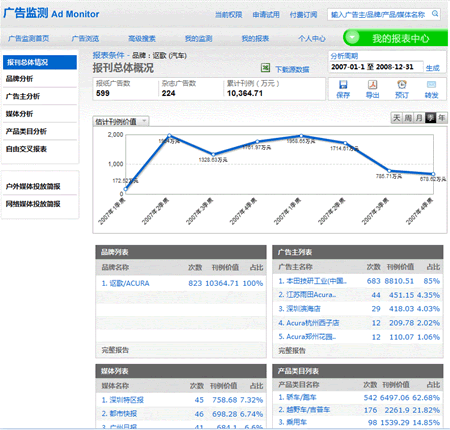The height and width of the screenshot is (430, 450).
Task: Switch chart granularity to 年 (year)
Action: [x=442, y=118]
